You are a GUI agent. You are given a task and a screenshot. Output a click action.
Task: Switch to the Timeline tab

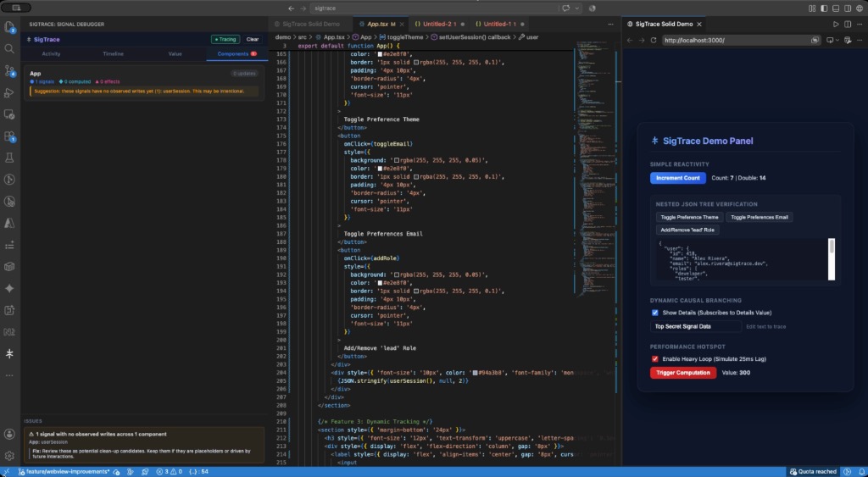point(113,53)
